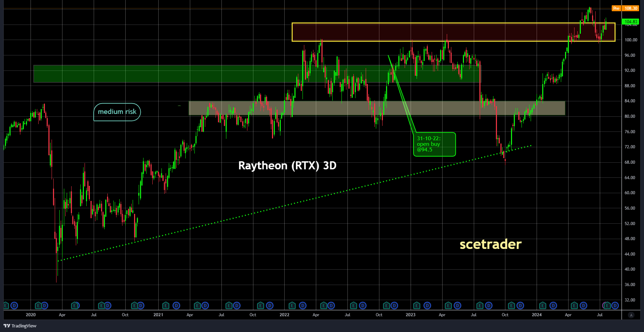Open the January 2023 earnings marker
The width and height of the screenshot is (644, 332).
point(417,306)
